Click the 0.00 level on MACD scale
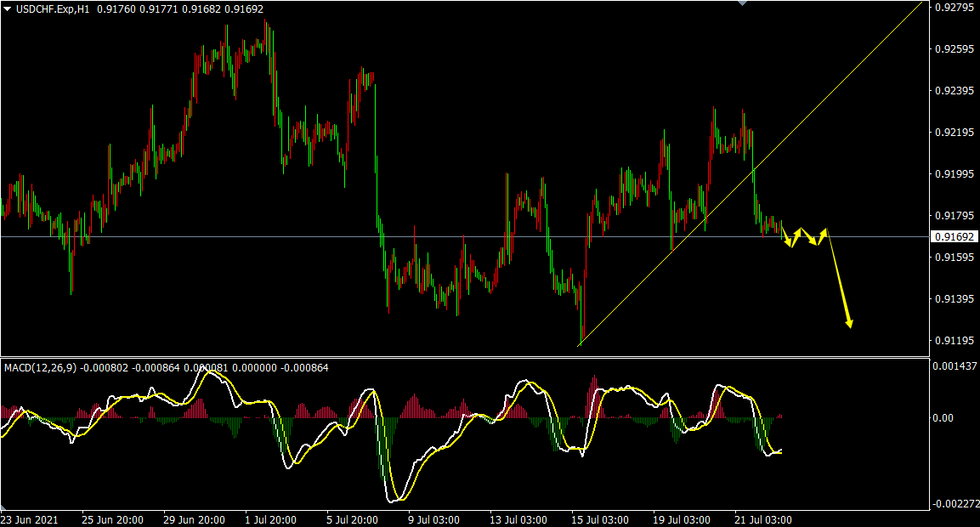This screenshot has width=980, height=527. pyautogui.click(x=943, y=417)
